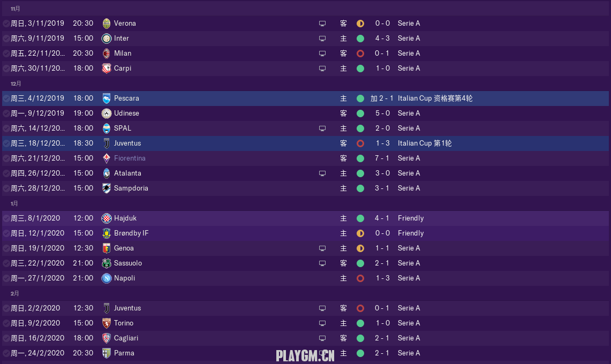Toggle the check mark beside the Pescara fixture
Viewport: 611px width, 364px height.
[x=6, y=98]
